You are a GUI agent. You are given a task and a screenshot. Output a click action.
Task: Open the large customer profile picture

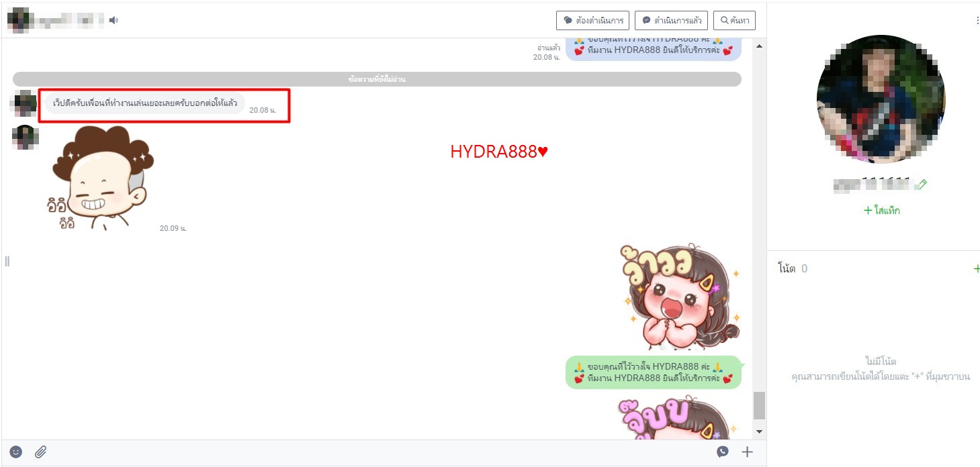pyautogui.click(x=881, y=99)
